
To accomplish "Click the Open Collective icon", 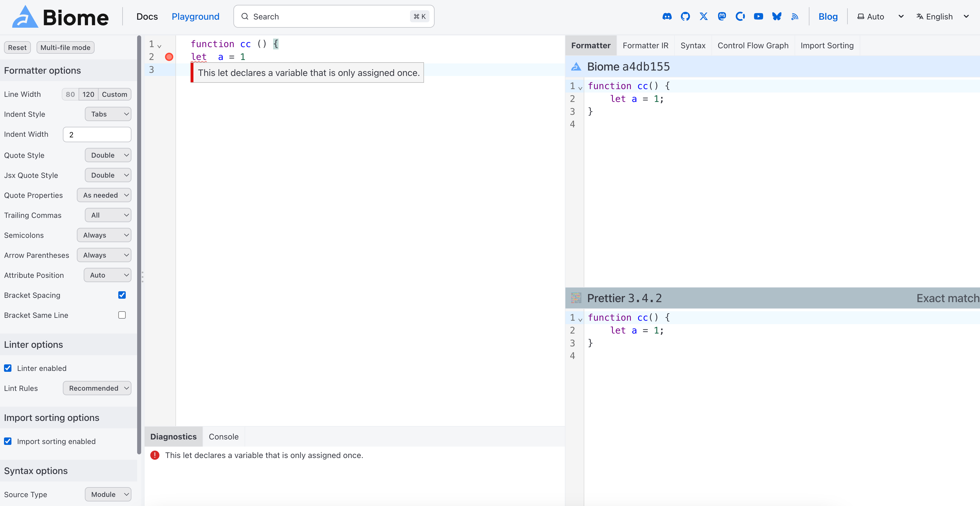I will 740,16.
